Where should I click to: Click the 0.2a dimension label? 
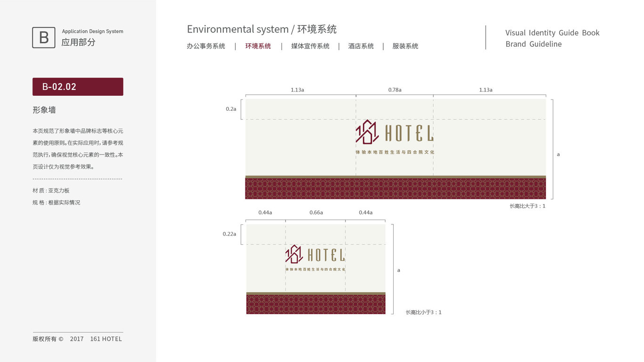(x=231, y=109)
